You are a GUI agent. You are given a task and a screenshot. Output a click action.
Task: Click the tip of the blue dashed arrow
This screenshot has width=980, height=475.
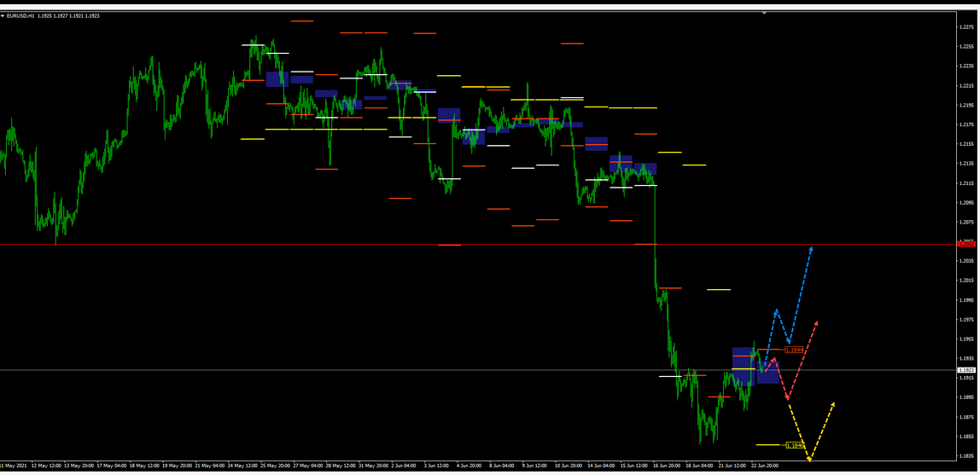(811, 247)
